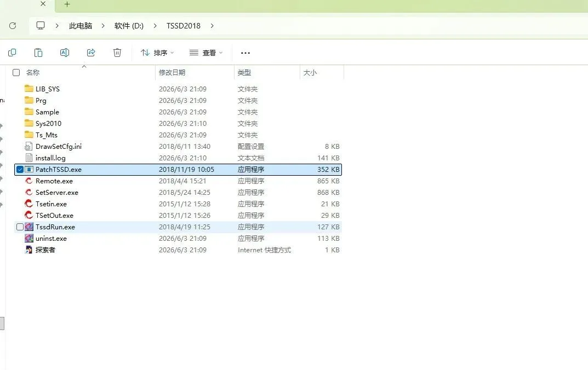Select the install.log file name
Image resolution: width=588 pixels, height=370 pixels.
(x=50, y=158)
